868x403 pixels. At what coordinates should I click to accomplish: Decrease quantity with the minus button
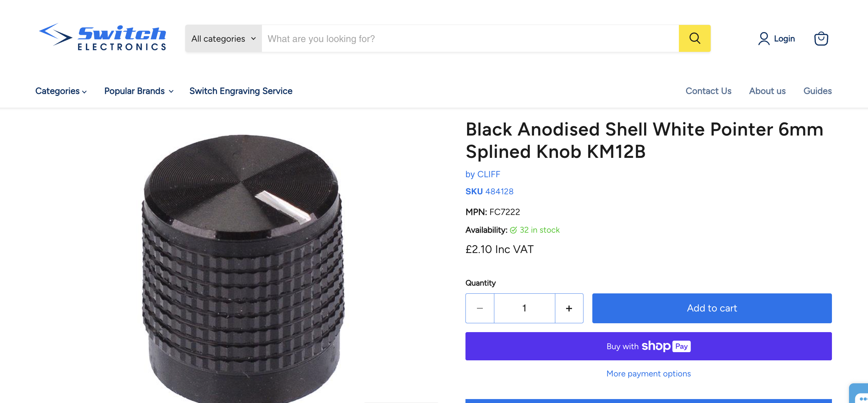[480, 308]
